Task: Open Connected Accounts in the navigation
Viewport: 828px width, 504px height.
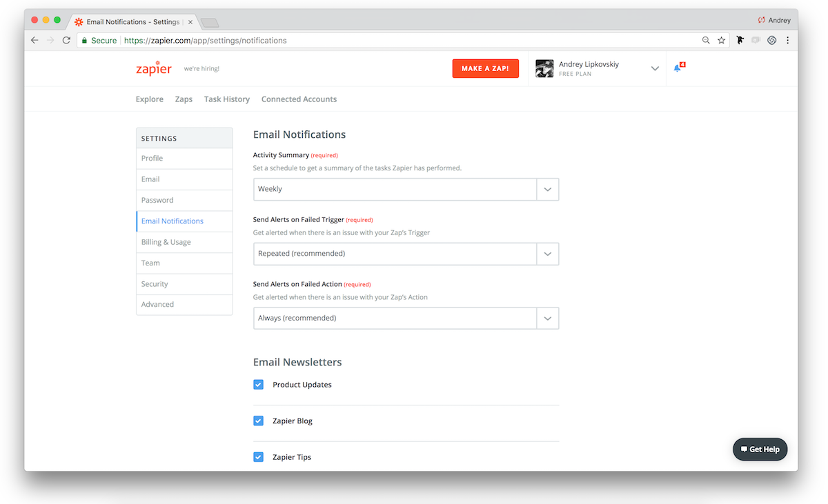Action: coord(299,99)
